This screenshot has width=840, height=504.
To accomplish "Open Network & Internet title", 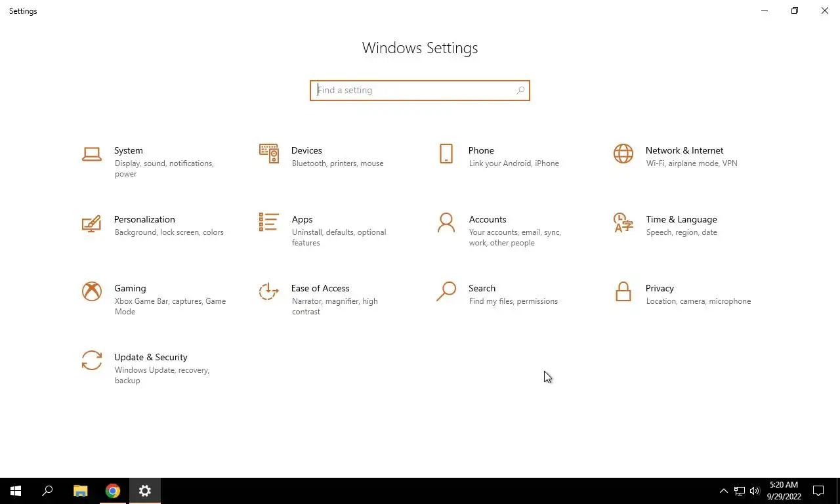I will click(684, 150).
